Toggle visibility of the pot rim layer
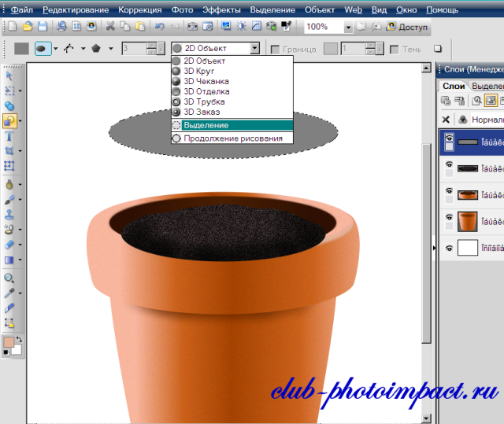 pos(449,190)
